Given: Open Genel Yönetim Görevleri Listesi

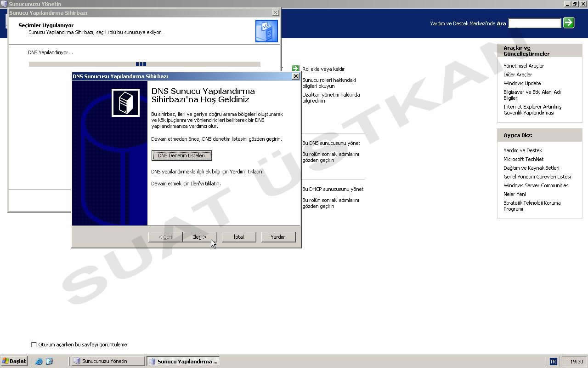Looking at the screenshot, I should pos(537,177).
